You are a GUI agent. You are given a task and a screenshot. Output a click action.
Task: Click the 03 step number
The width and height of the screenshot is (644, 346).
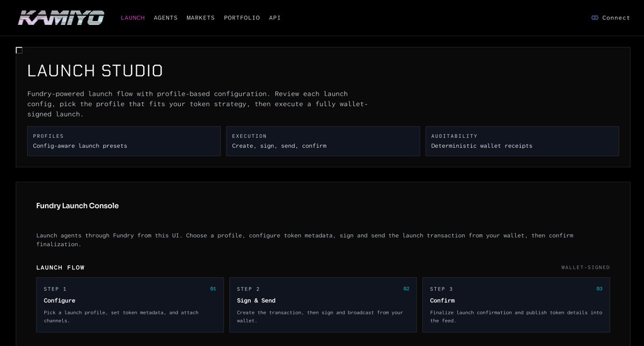pyautogui.click(x=599, y=289)
